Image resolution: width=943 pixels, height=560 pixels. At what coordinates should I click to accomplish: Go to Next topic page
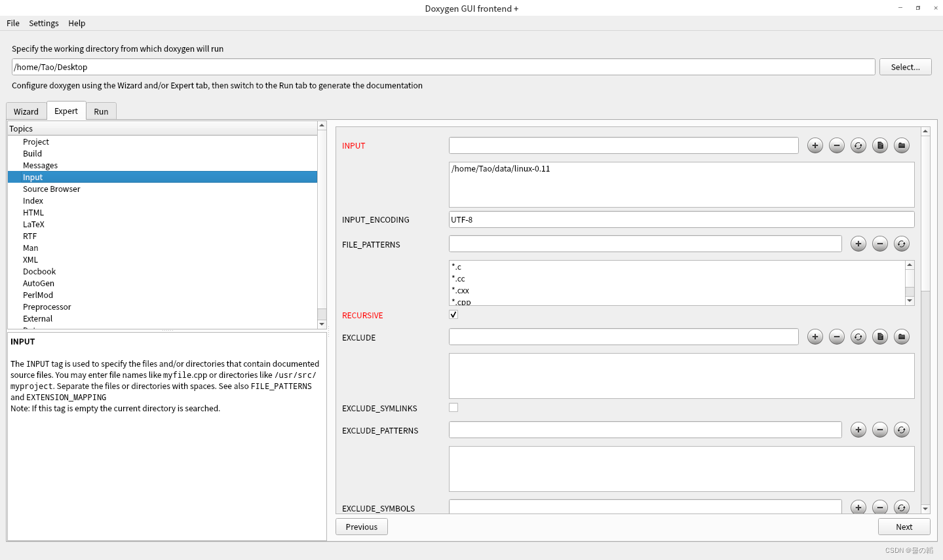(904, 527)
